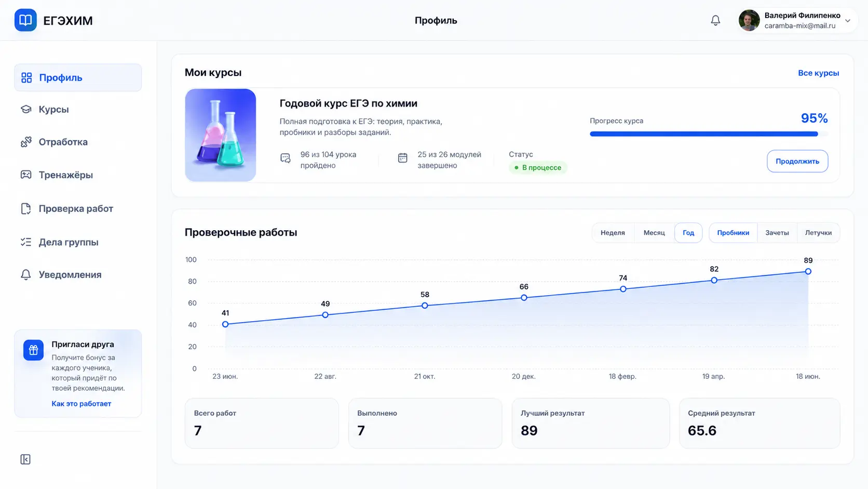This screenshot has height=489, width=868.
Task: Collapse the sidebar with the bottom panel icon
Action: pyautogui.click(x=25, y=459)
